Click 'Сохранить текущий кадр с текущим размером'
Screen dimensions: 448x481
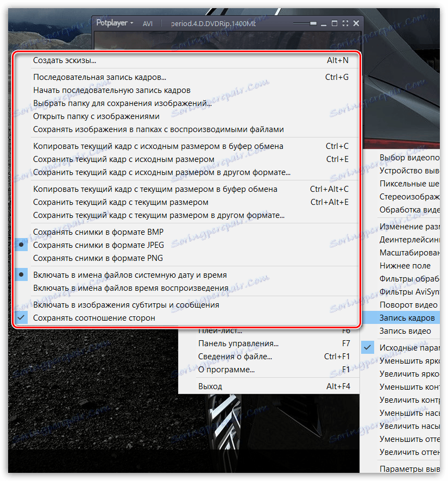[186, 203]
